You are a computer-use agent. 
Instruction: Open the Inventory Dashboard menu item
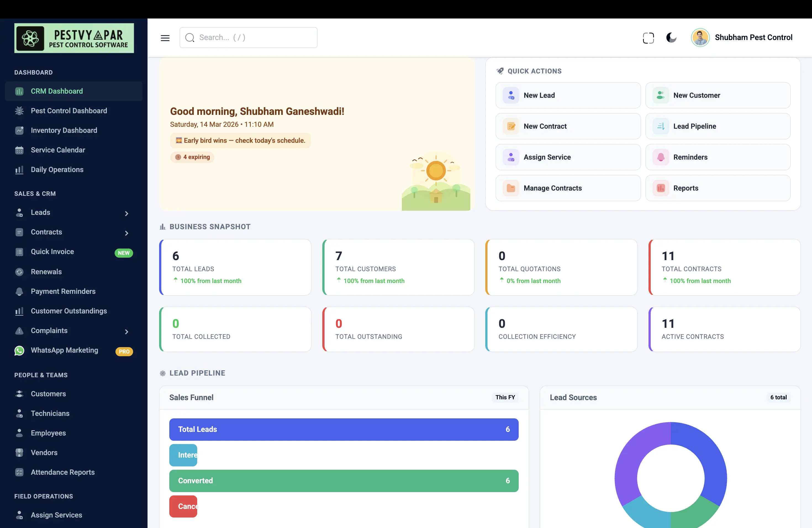point(64,130)
